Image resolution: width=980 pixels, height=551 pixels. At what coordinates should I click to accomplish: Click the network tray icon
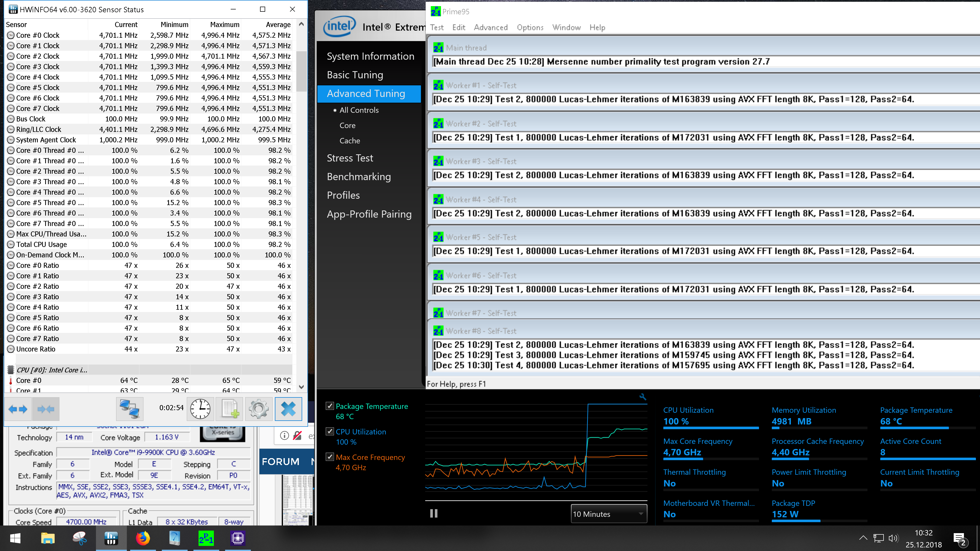[x=878, y=538]
